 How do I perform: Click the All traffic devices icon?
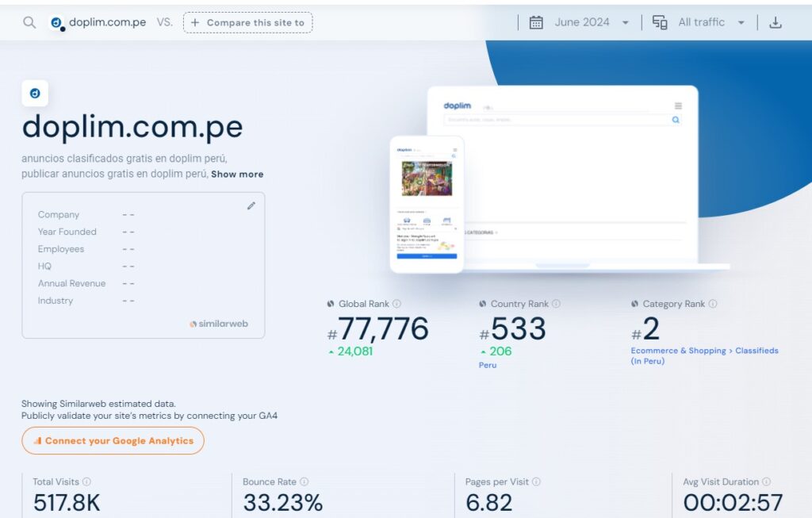click(659, 22)
